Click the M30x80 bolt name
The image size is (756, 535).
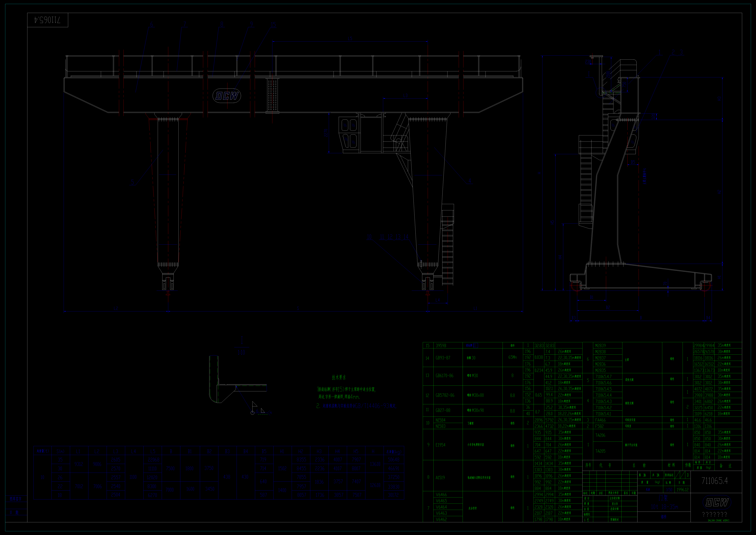(x=475, y=395)
